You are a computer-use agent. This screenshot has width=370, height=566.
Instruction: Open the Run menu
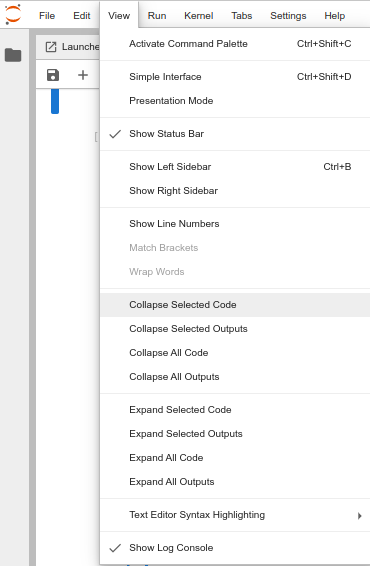click(157, 16)
